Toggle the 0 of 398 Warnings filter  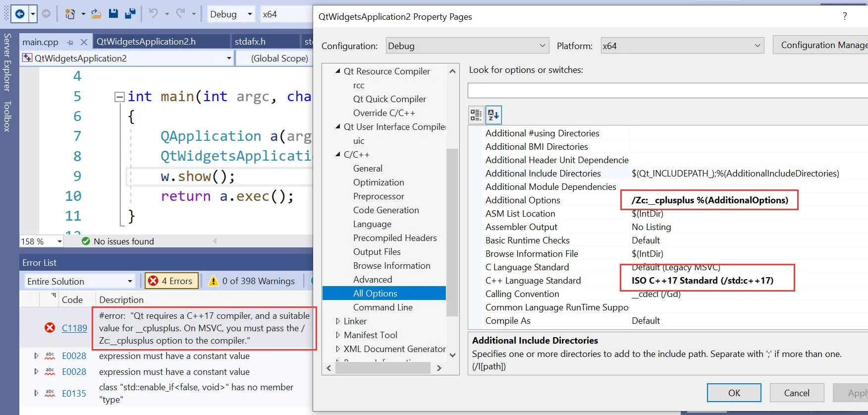pos(252,281)
